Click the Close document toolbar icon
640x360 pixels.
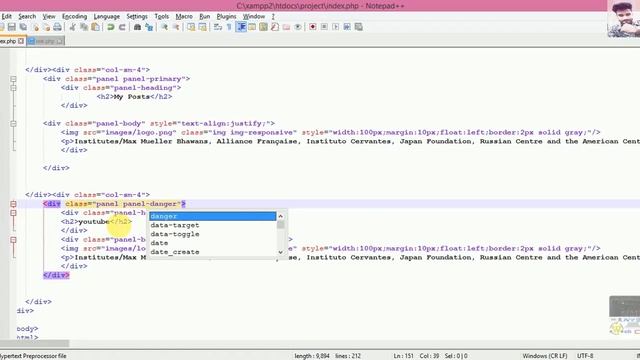36,27
